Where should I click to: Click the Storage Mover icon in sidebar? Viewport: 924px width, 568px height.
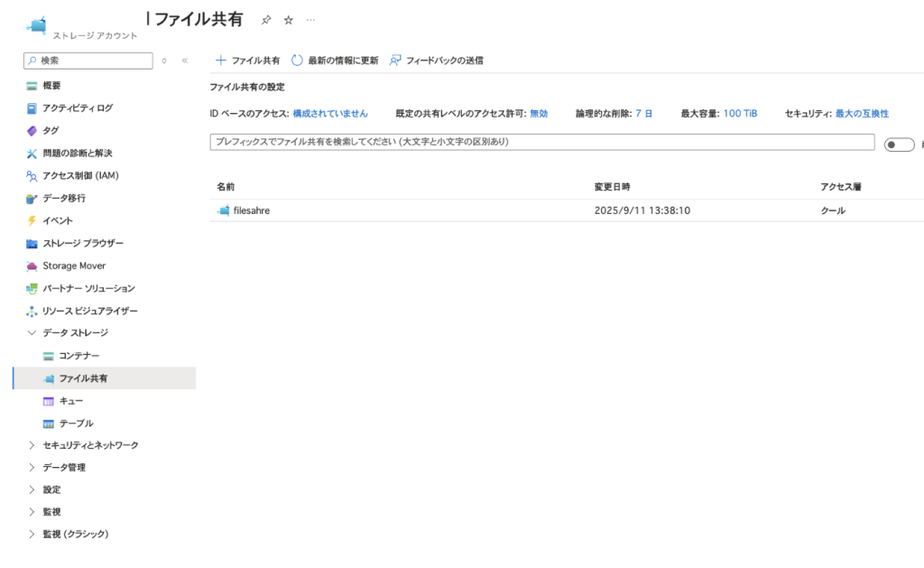[x=32, y=266]
